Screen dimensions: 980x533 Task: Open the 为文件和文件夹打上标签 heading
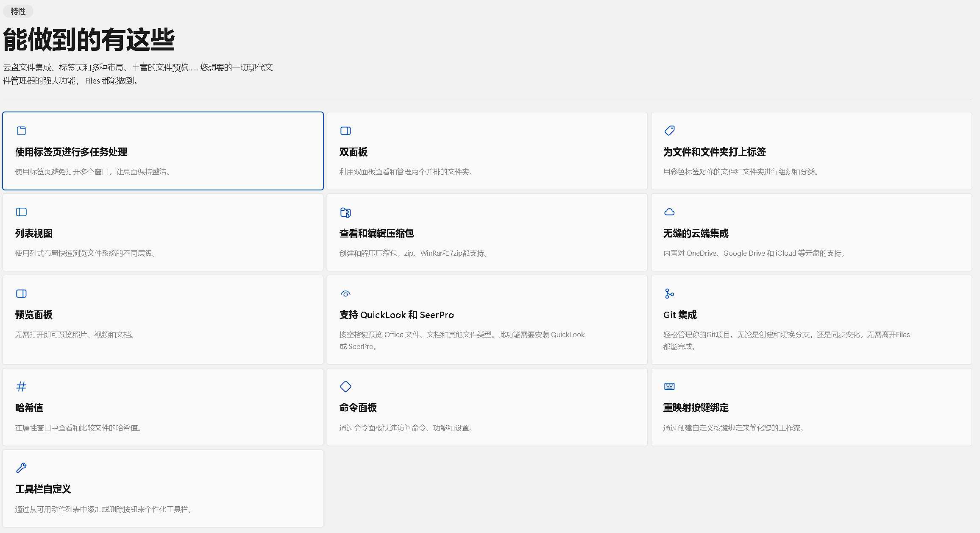coord(715,152)
